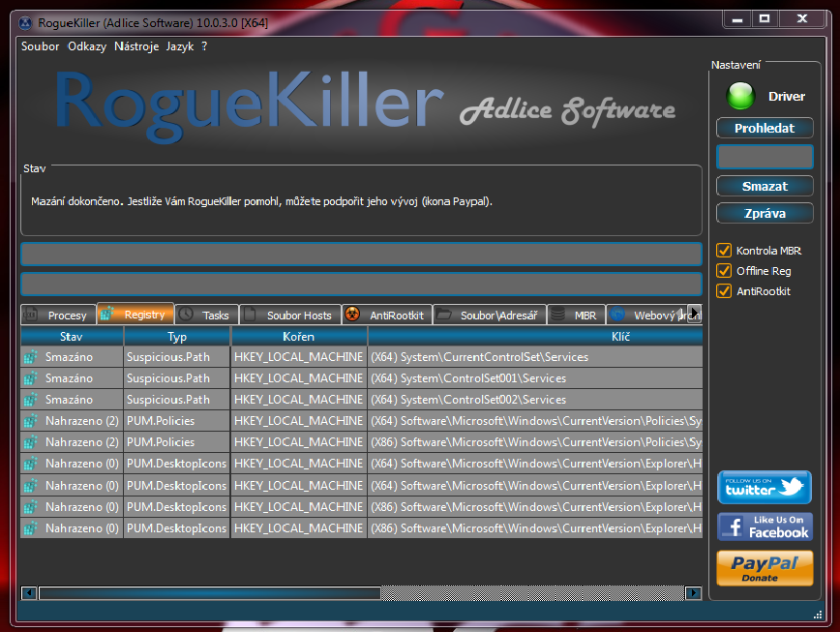The image size is (840, 632).
Task: Click the PayPal Donate badge
Action: [765, 568]
